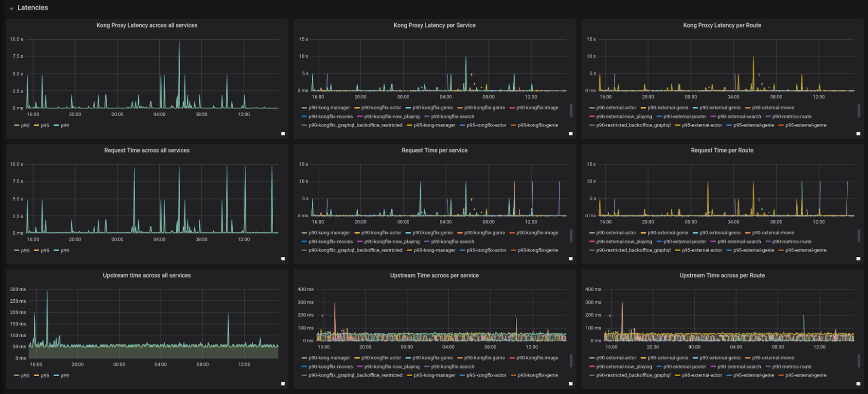Click p90-kong-manager color swatch in Upstream Time per service

pos(304,358)
